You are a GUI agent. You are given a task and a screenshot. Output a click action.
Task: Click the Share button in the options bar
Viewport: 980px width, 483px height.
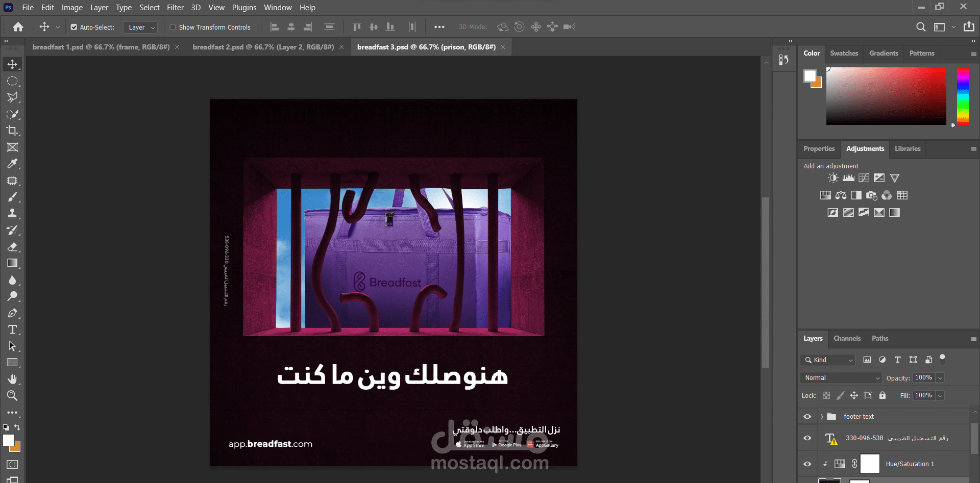969,27
